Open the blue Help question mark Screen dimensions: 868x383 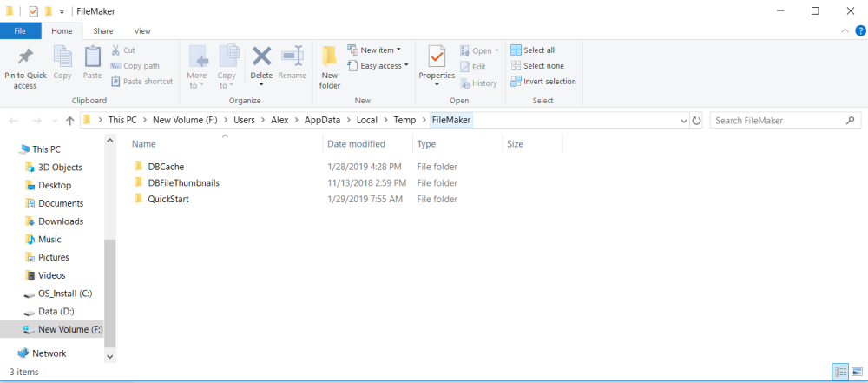click(x=860, y=30)
